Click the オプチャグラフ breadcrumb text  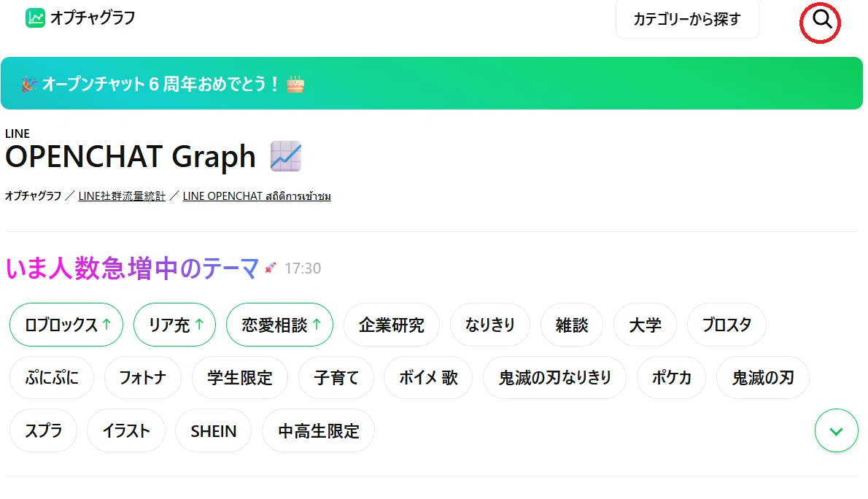(x=34, y=196)
